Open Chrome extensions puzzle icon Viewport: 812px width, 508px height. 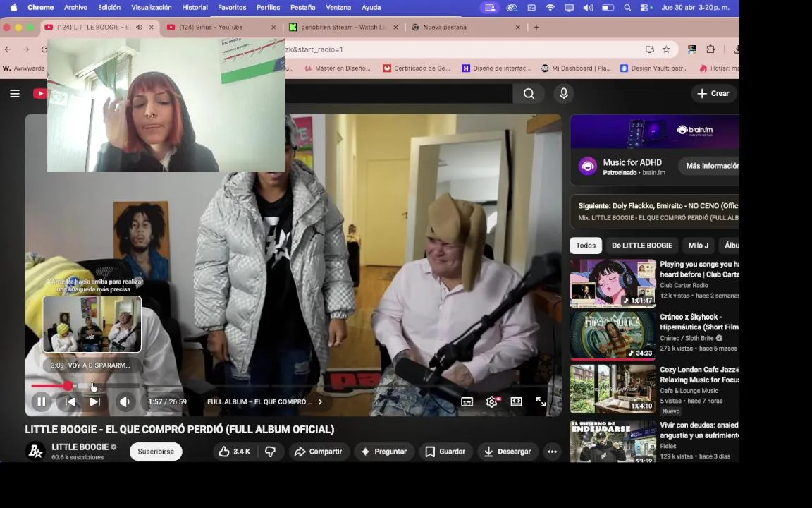pos(711,49)
